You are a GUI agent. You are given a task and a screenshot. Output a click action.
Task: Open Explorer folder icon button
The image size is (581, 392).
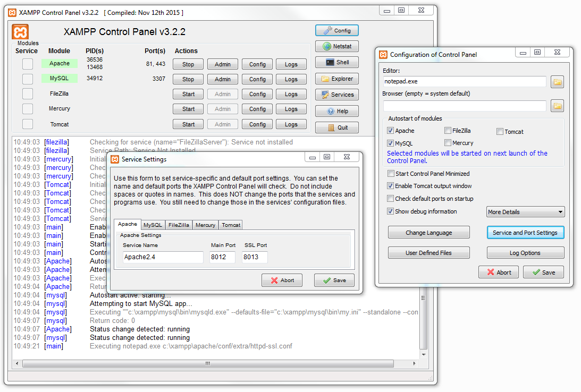pyautogui.click(x=337, y=79)
